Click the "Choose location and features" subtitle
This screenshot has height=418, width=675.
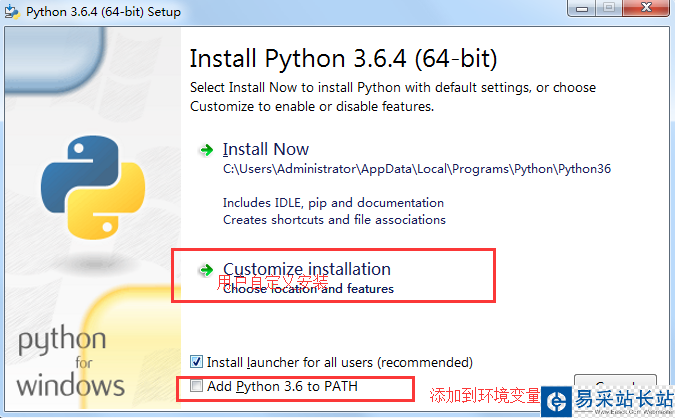point(308,289)
